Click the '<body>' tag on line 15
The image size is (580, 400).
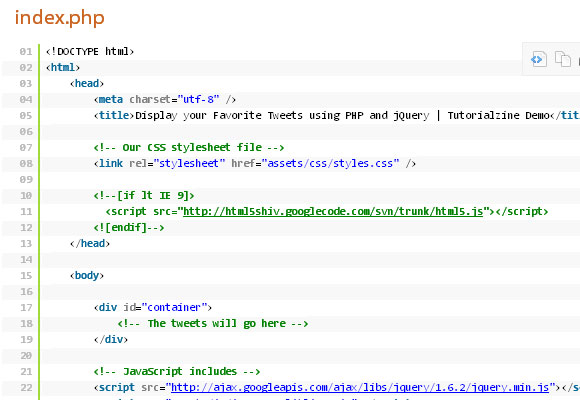(87, 276)
